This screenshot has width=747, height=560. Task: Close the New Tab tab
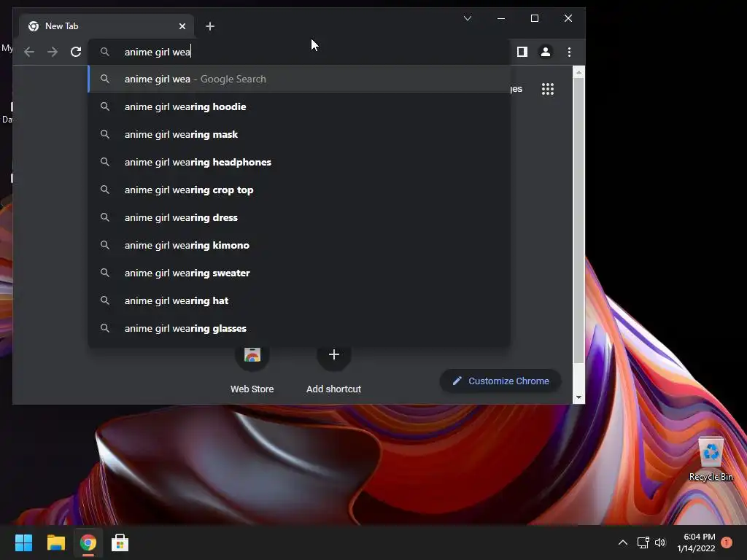point(182,26)
